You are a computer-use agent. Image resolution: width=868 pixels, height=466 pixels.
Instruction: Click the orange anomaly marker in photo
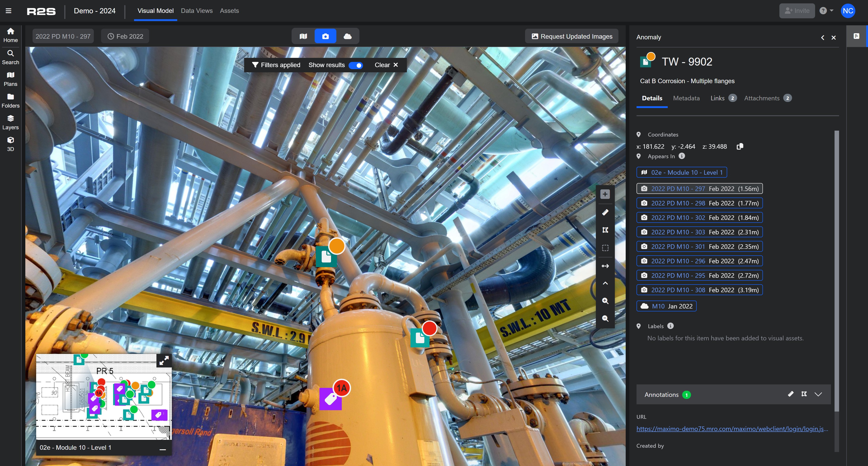tap(336, 246)
